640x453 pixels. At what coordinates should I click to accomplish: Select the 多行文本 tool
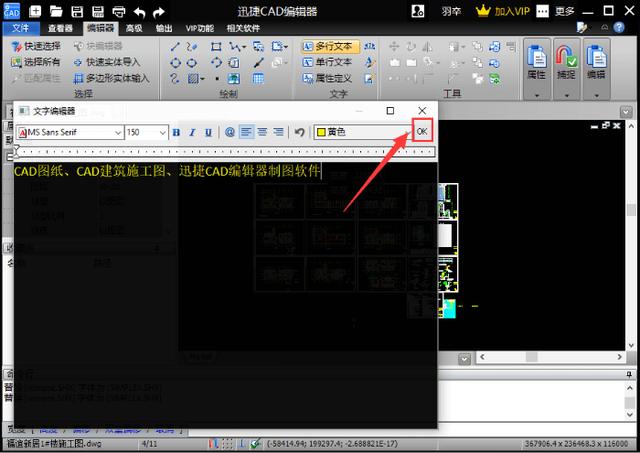point(330,47)
